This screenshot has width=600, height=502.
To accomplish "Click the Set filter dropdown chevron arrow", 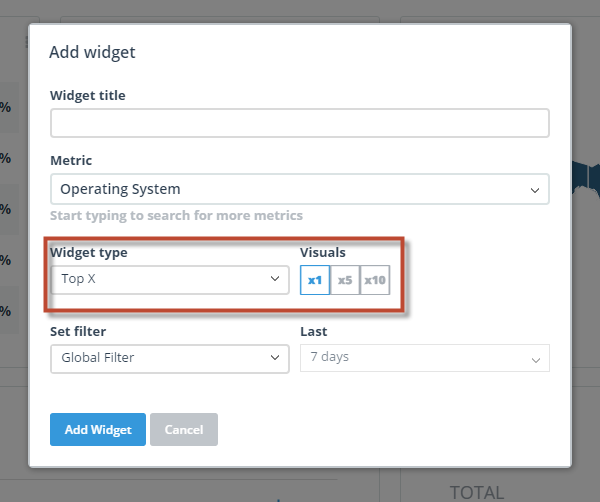I will coord(275,358).
